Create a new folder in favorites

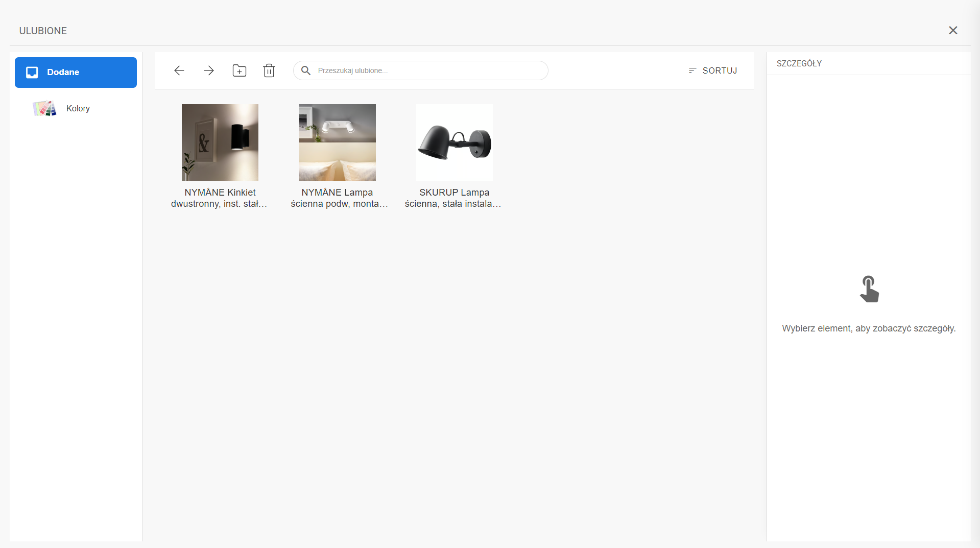(x=239, y=70)
